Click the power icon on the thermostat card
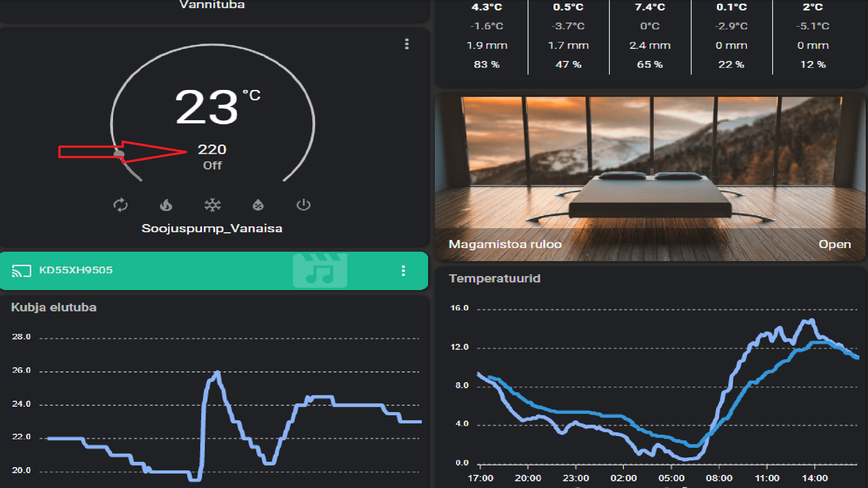Viewport: 868px width, 488px height. click(304, 205)
